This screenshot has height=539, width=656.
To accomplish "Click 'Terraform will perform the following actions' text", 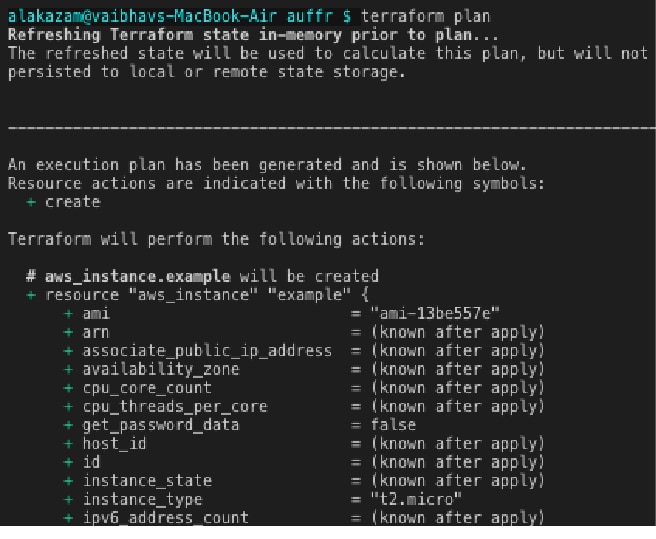I will (216, 239).
